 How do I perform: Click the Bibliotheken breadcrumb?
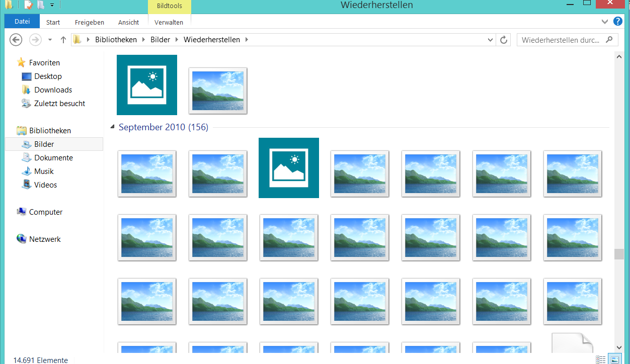tap(116, 40)
